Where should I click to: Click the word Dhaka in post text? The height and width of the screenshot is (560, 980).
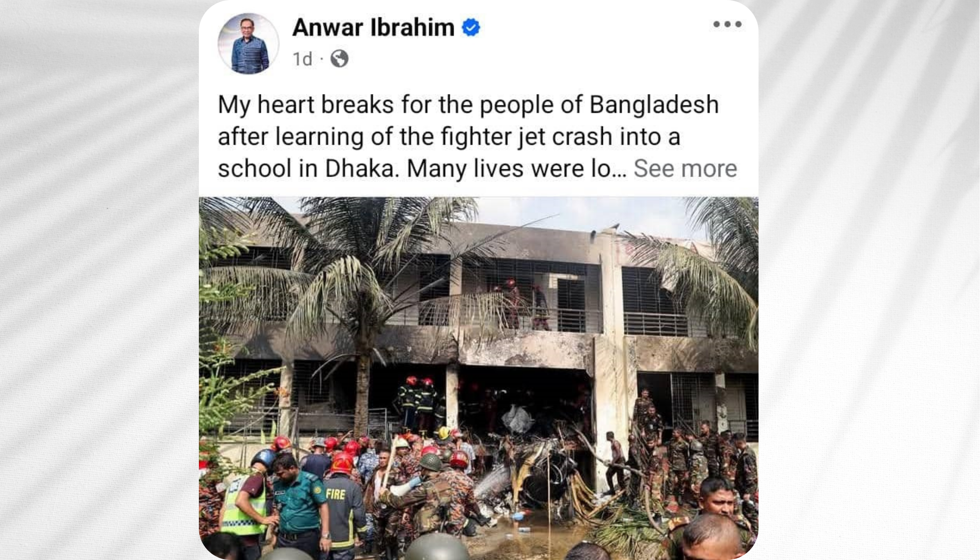(361, 168)
